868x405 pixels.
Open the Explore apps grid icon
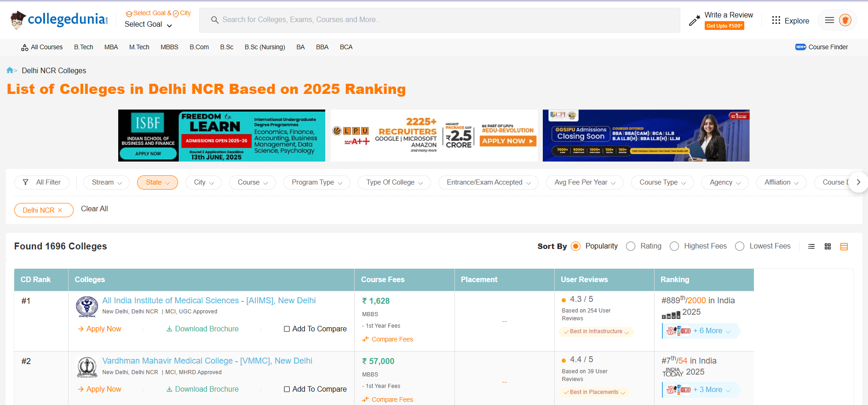click(776, 20)
